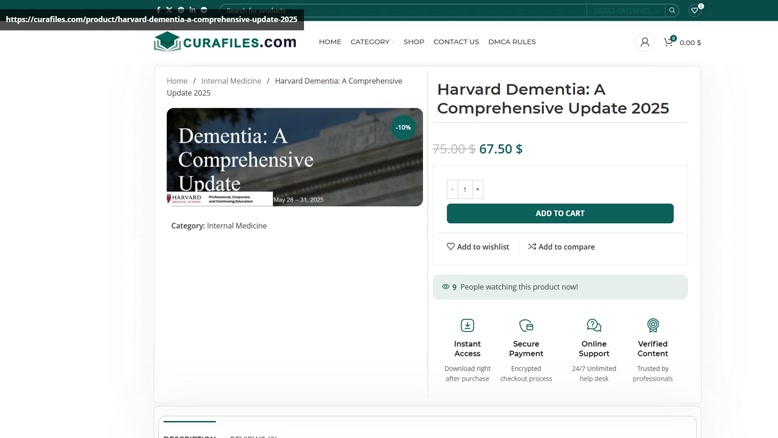
Task: Click the -10% discount badge
Action: 403,127
